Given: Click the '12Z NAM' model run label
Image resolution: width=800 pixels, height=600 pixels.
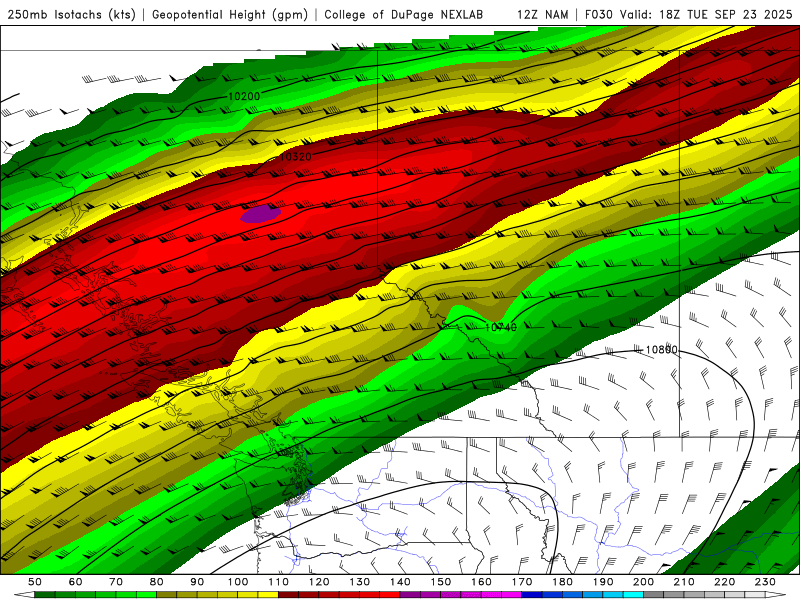Looking at the screenshot, I should [542, 14].
